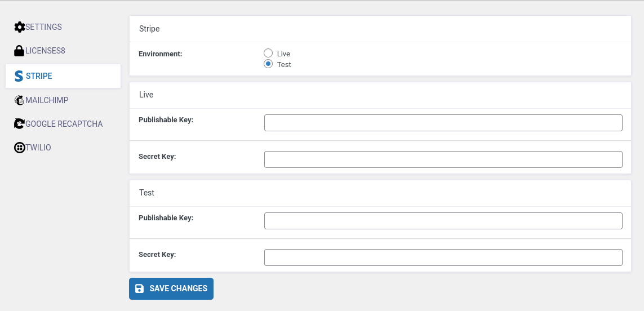
Task: Click the Licenses padlock icon
Action: (19, 51)
